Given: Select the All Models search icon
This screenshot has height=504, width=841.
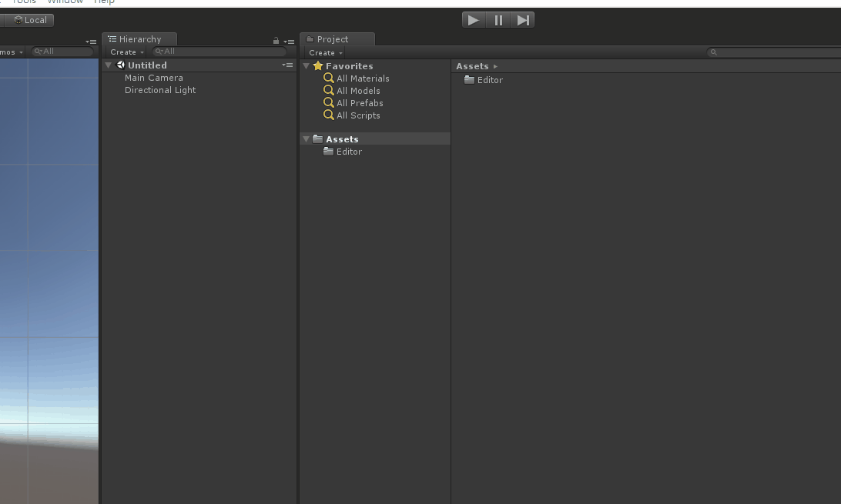Looking at the screenshot, I should 329,91.
